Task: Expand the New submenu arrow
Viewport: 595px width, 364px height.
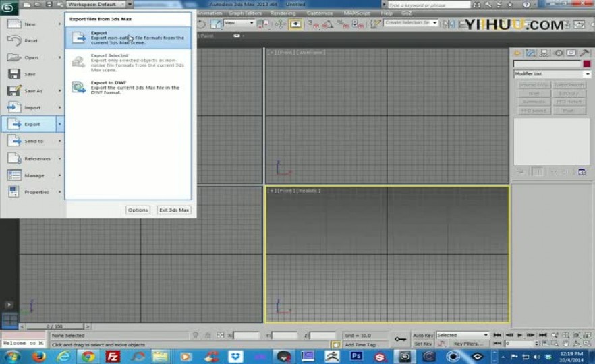Action: pyautogui.click(x=59, y=24)
